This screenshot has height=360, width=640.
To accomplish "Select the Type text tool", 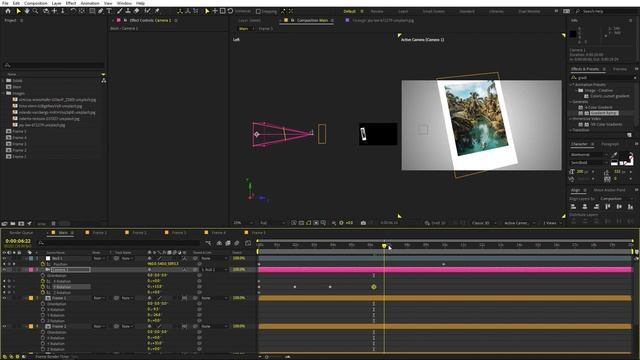I will point(109,11).
